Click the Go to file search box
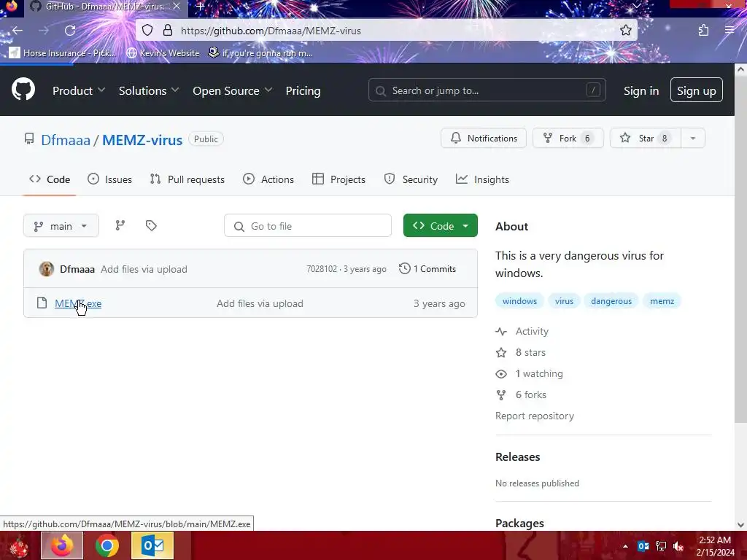 coord(308,226)
